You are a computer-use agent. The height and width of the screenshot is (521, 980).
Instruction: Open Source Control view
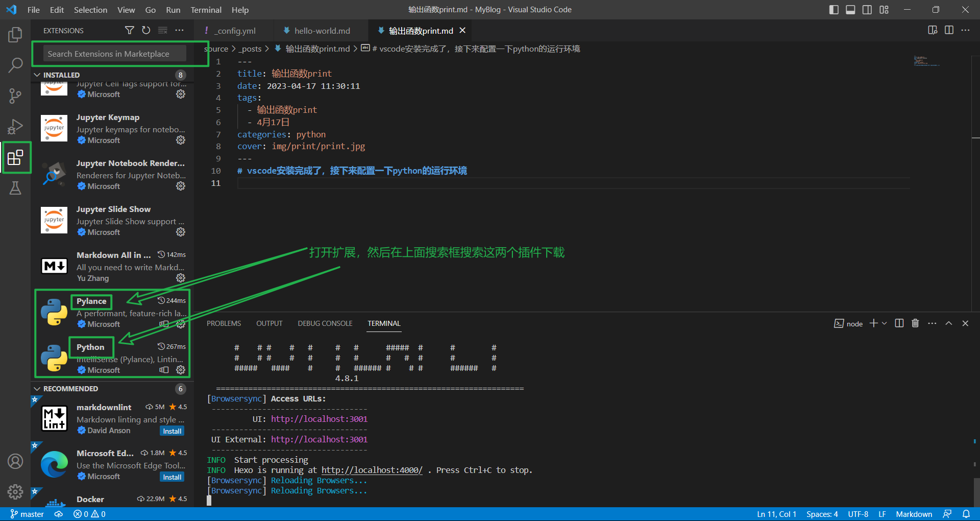click(x=15, y=96)
